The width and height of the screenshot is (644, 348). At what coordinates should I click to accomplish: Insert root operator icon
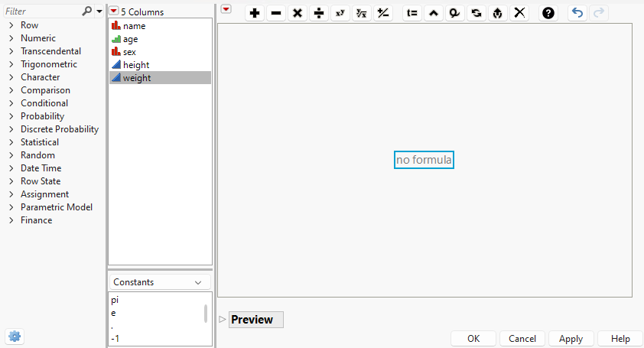click(x=362, y=13)
